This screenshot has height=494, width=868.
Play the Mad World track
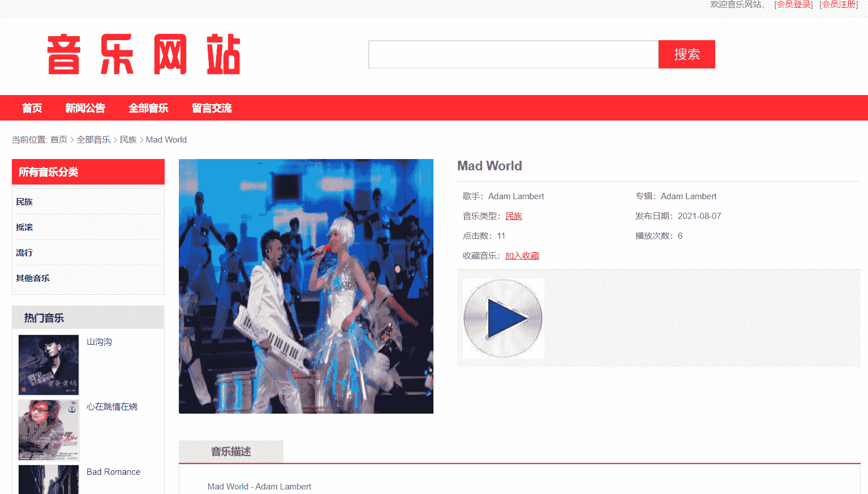[503, 319]
